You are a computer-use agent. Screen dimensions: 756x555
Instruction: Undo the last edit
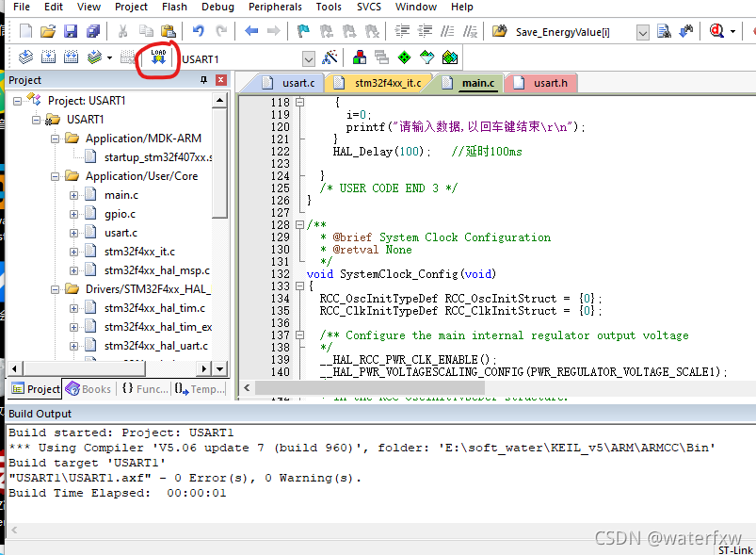198,31
